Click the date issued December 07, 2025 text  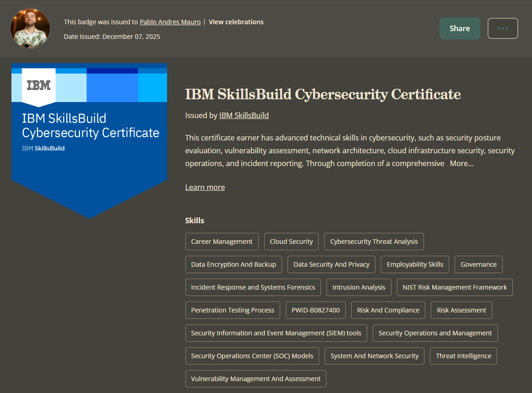tap(112, 37)
